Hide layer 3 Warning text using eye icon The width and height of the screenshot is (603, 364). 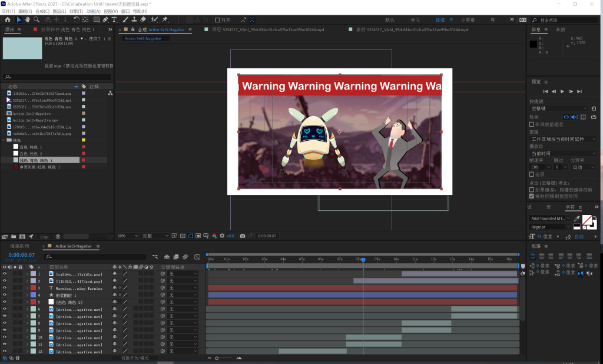(x=4, y=288)
